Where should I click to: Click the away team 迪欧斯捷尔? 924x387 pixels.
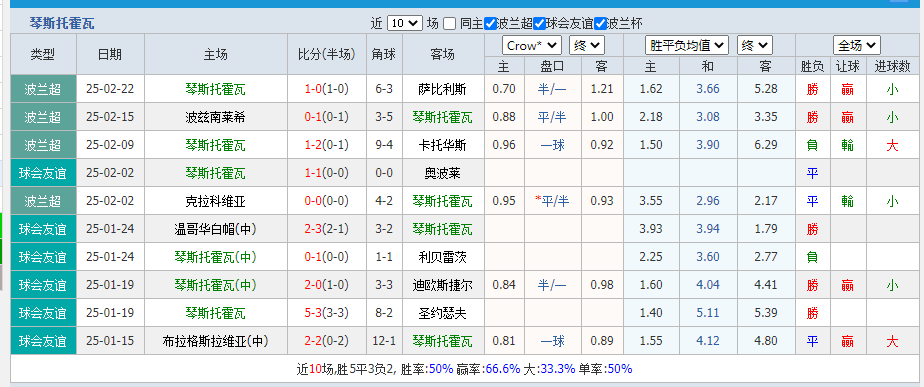pos(443,285)
